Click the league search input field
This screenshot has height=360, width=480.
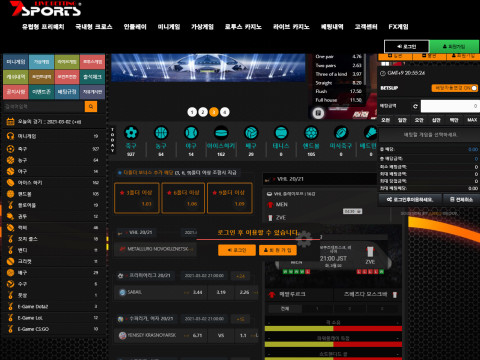[x=43, y=107]
